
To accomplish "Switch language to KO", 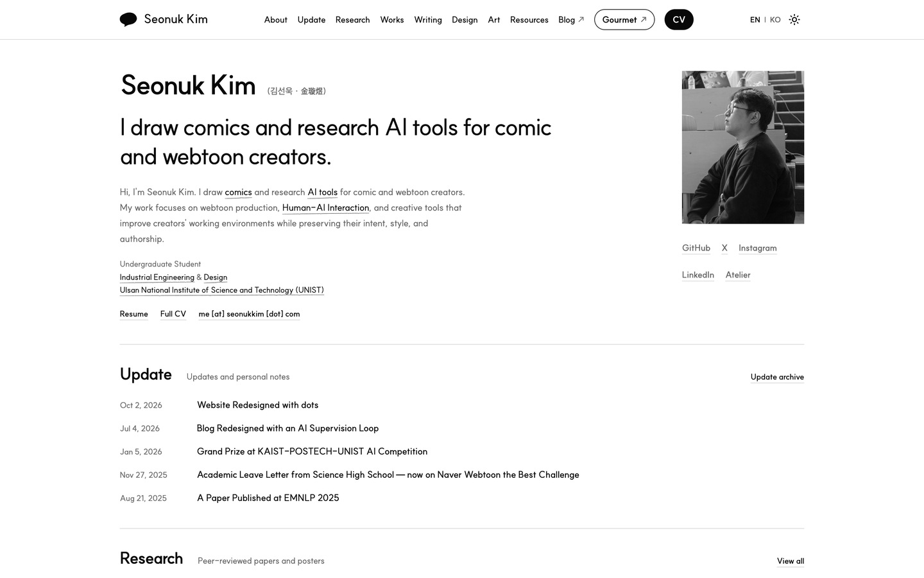I will pos(775,20).
